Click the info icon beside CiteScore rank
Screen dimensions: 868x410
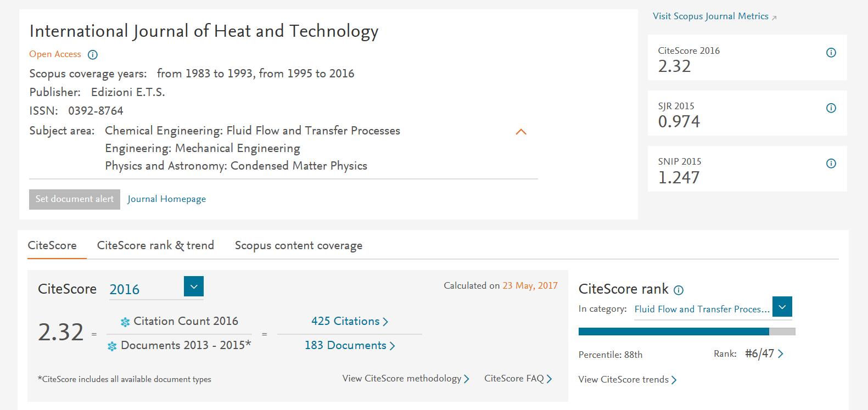[679, 290]
